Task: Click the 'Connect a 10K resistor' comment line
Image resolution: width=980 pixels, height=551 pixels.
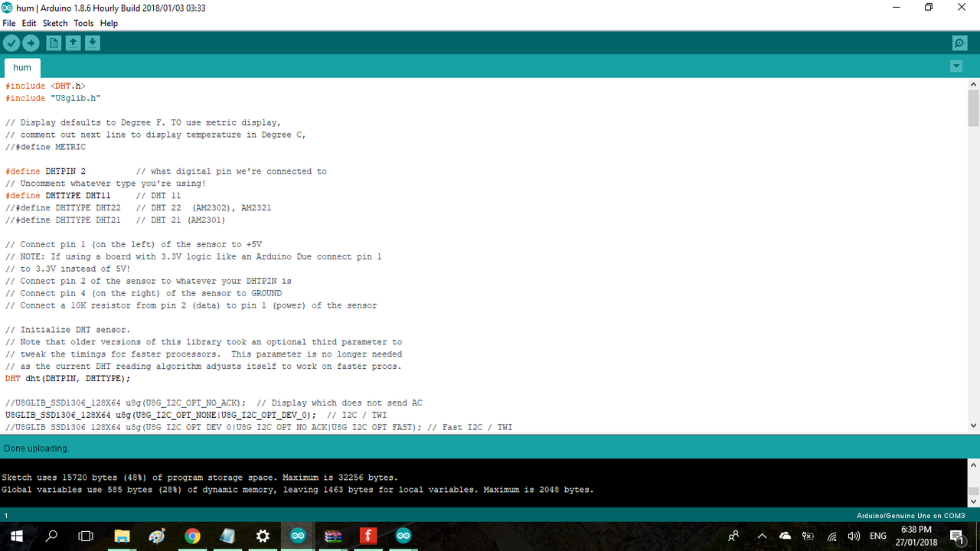Action: click(x=191, y=305)
